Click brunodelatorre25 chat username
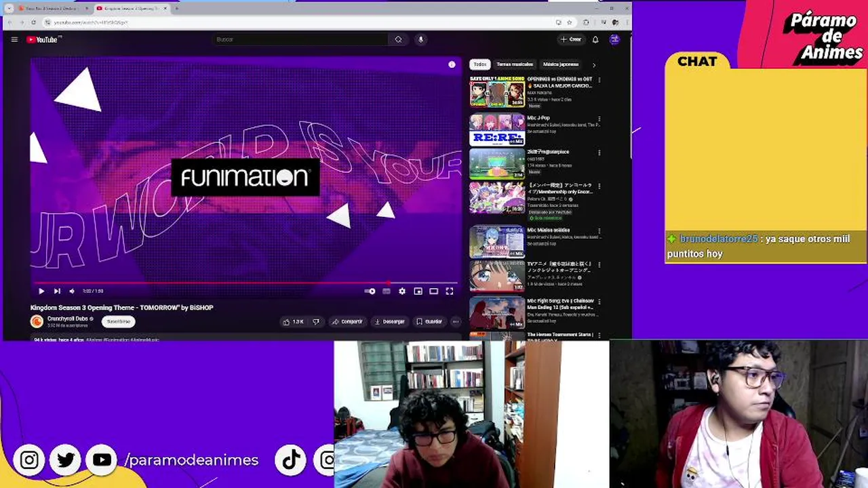The image size is (868, 488). [x=719, y=239]
